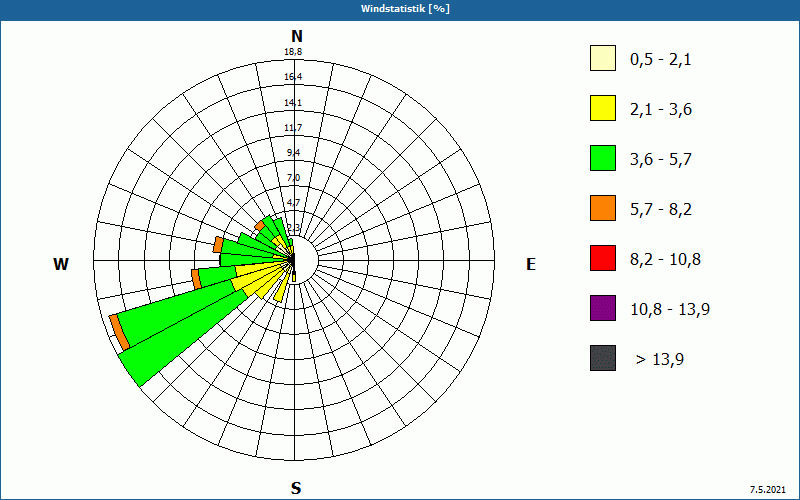Click the yellow 2,1 - 3,6 legend swatch
800x500 pixels.
pos(603,108)
